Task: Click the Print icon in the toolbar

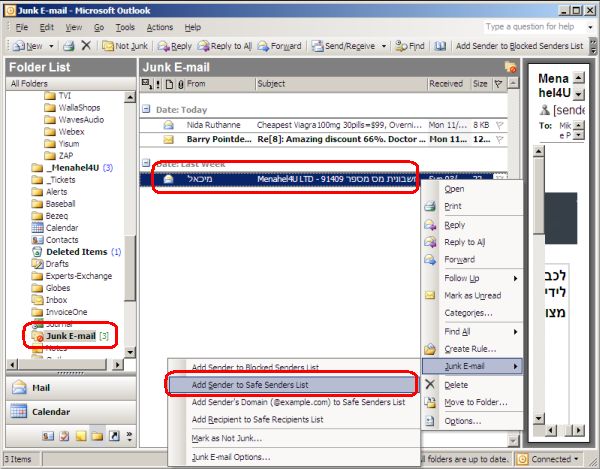Action: 68,46
